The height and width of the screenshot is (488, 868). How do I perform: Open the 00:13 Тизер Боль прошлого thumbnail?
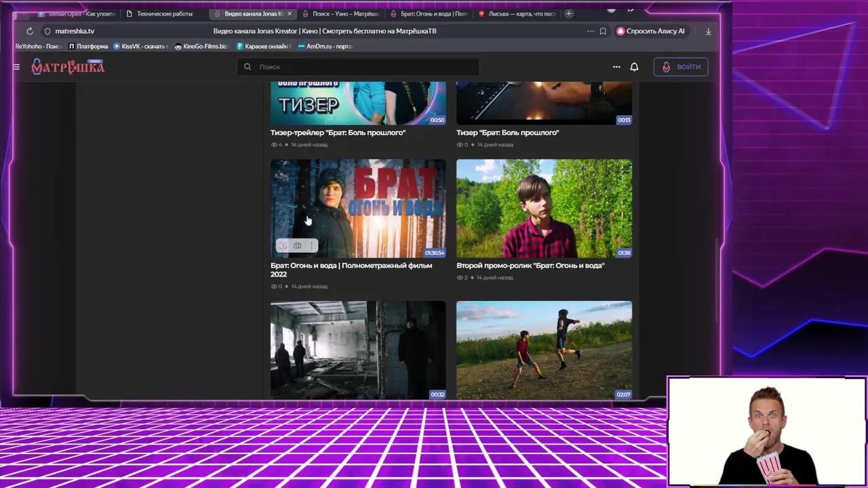[544, 103]
